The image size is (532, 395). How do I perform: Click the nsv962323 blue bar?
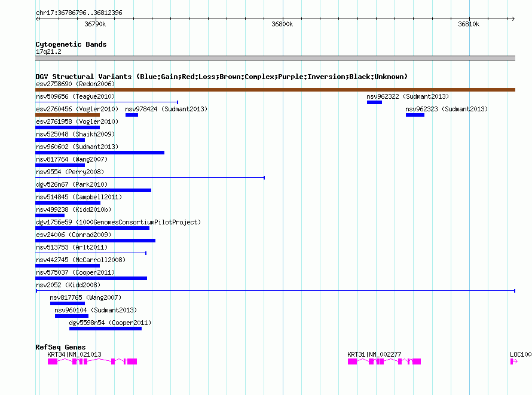pos(415,115)
